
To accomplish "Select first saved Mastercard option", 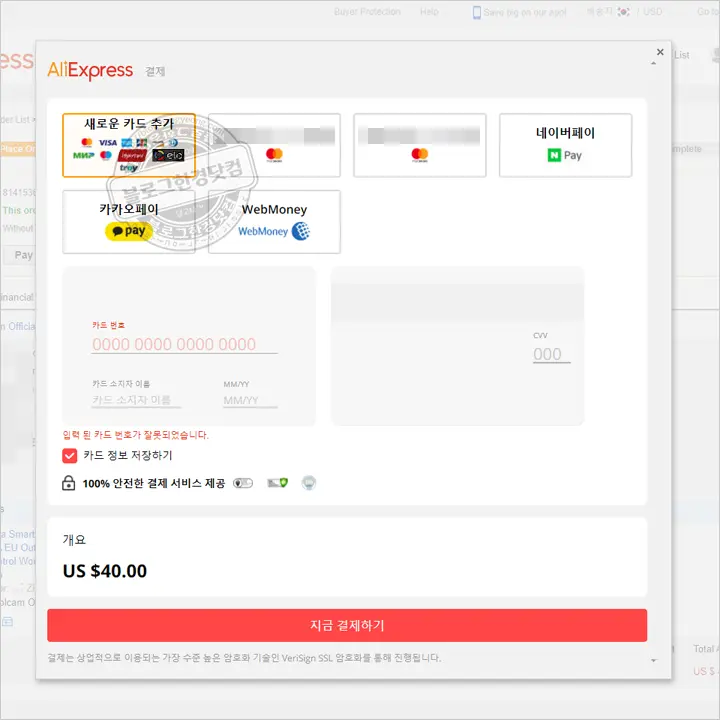I will click(x=274, y=145).
